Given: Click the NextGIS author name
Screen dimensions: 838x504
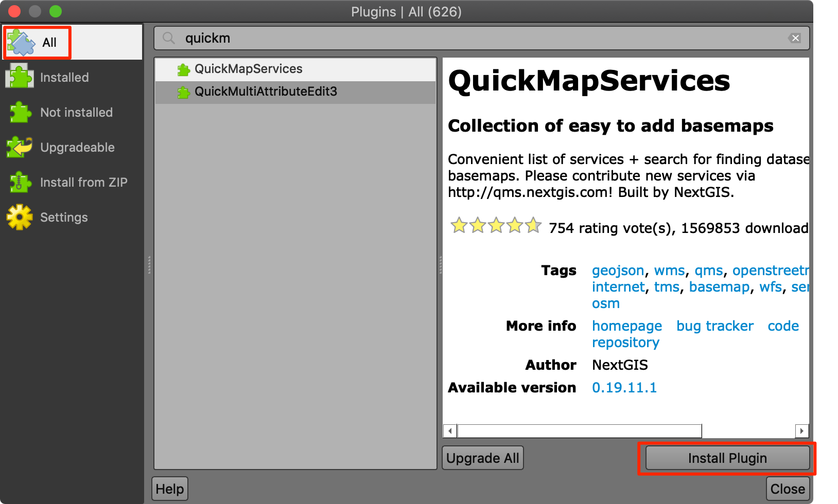Looking at the screenshot, I should click(x=620, y=365).
